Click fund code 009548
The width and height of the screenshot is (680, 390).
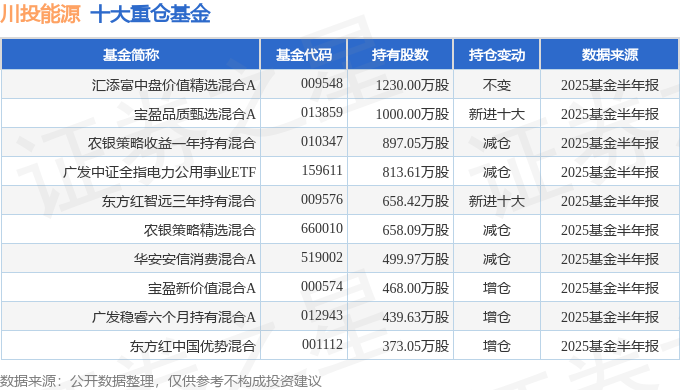coord(322,84)
